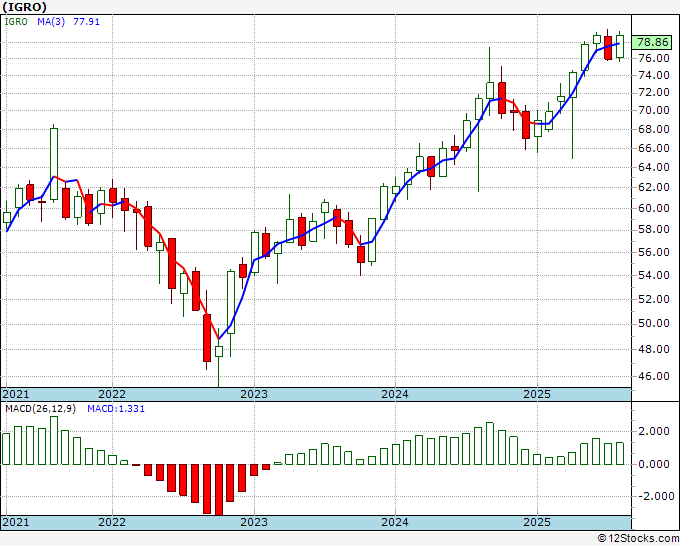Click the MACD:1.331 value label

(116, 409)
